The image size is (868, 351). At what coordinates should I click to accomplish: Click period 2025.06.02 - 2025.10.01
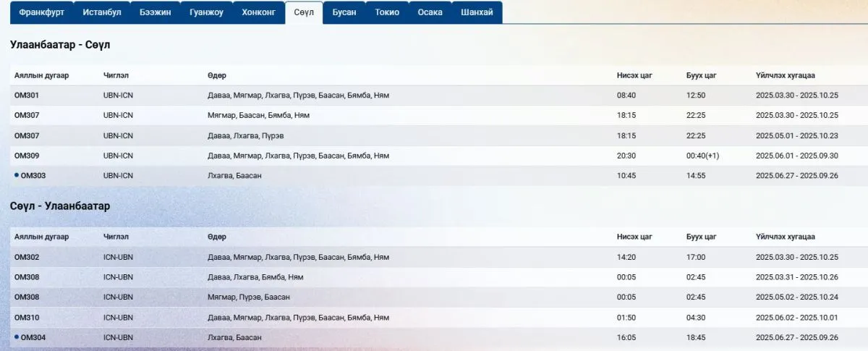coord(796,318)
